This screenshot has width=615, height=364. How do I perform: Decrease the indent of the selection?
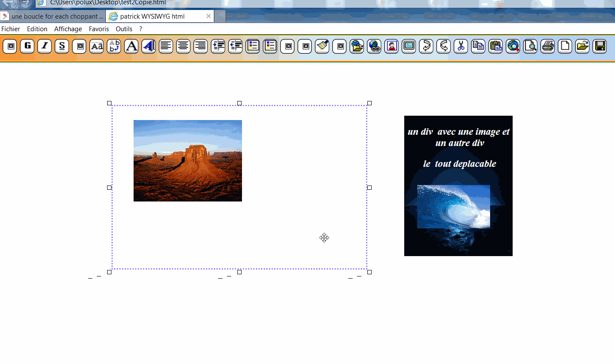(236, 46)
